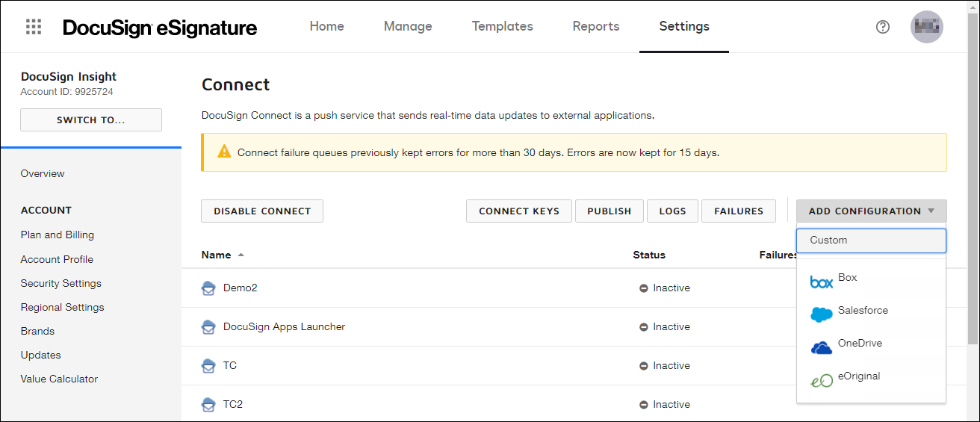
Task: Click the eOriginal logo icon
Action: point(822,381)
